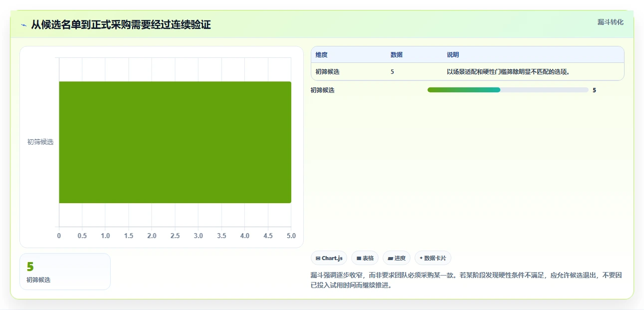Click the 初筛候选 y-axis label in chart
Screen dimensions: 644x310
pos(40,142)
